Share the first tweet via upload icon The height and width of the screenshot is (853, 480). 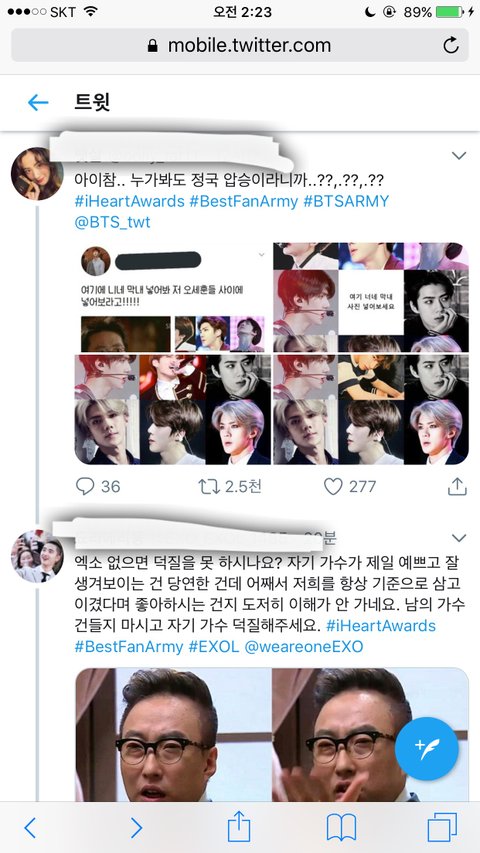(457, 486)
